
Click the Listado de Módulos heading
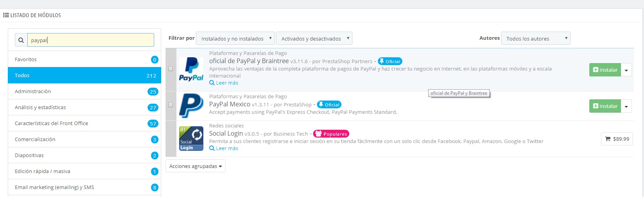(x=36, y=15)
